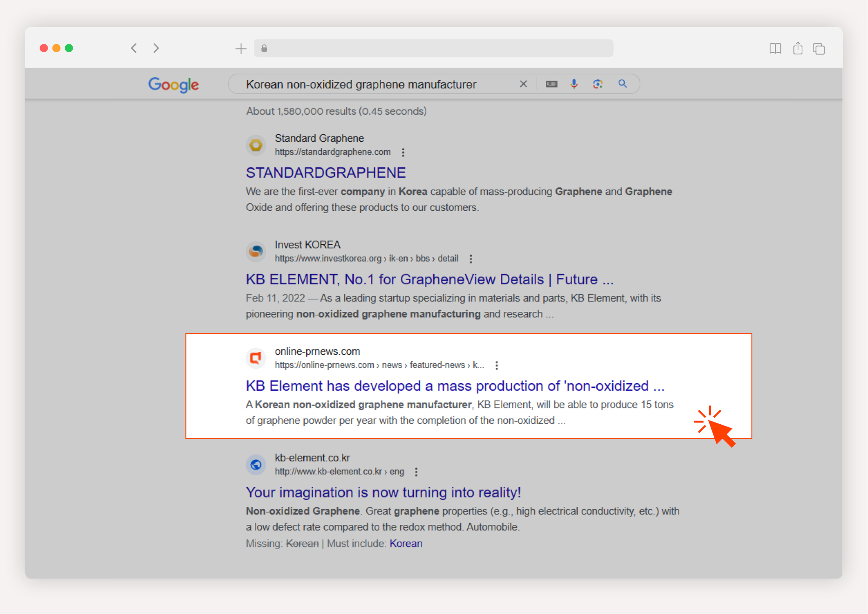Click the Google logo
This screenshot has height=614, width=868.
coord(173,85)
